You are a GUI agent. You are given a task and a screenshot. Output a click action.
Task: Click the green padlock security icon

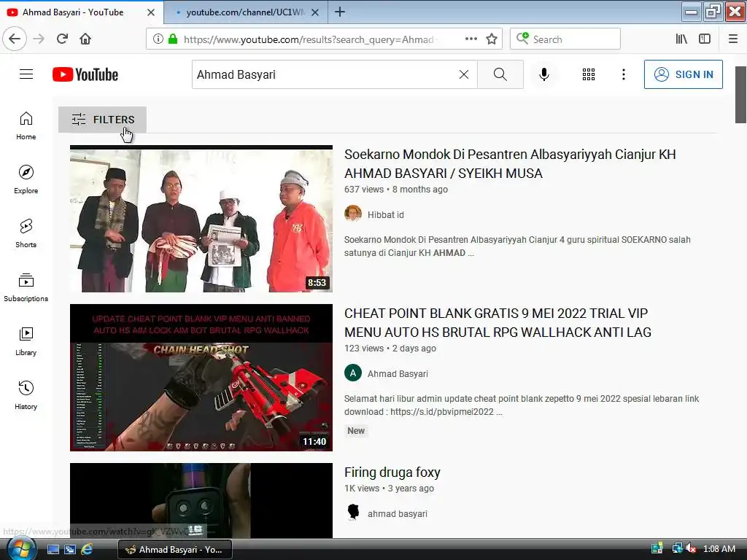pos(173,39)
